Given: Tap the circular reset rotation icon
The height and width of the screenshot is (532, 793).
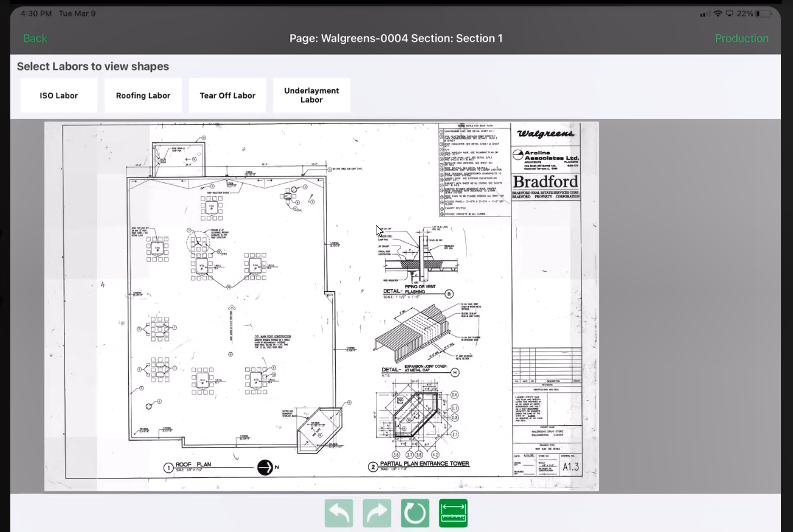Looking at the screenshot, I should point(415,513).
